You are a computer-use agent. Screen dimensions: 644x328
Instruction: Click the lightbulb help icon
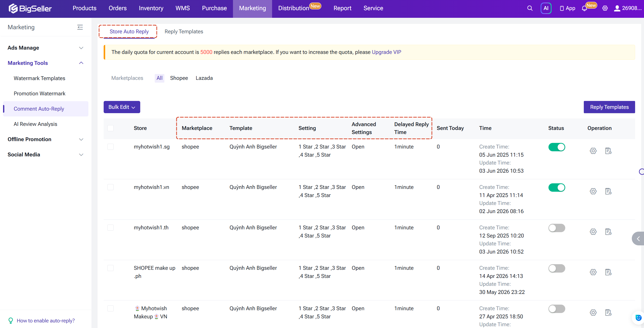[11, 321]
